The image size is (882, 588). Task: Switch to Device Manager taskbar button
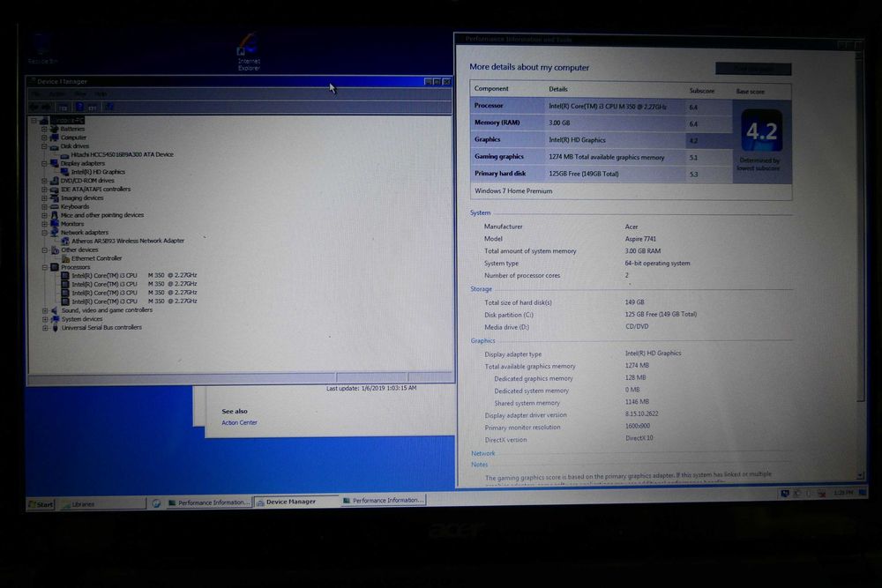295,502
